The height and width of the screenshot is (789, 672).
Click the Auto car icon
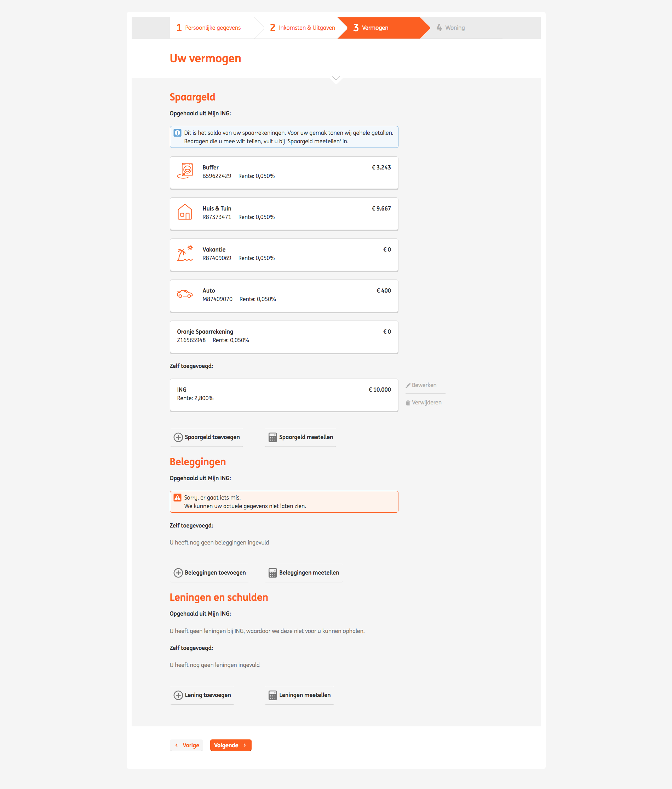tap(185, 294)
